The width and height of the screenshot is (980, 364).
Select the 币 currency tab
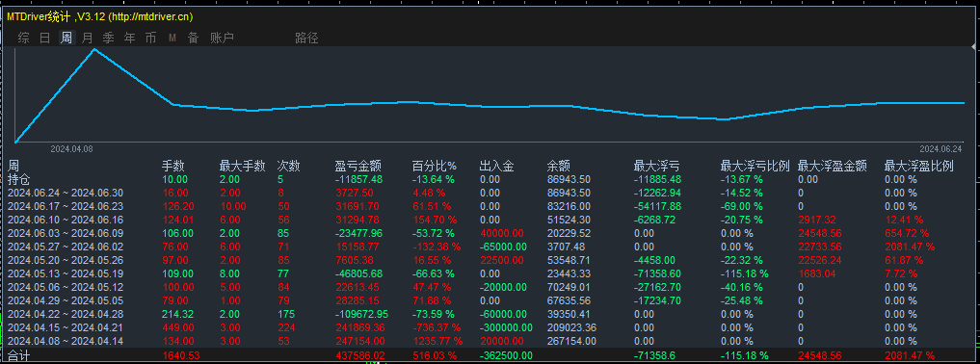click(150, 39)
